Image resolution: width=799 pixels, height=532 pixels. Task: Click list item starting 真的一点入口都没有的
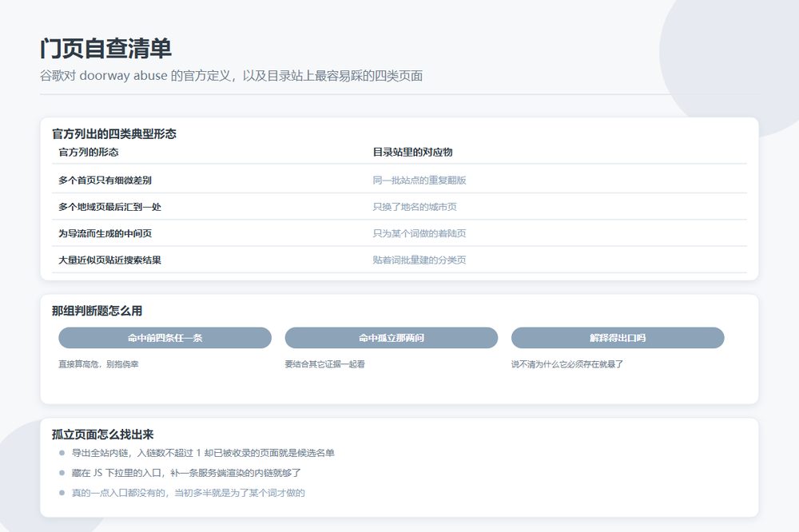[188, 493]
